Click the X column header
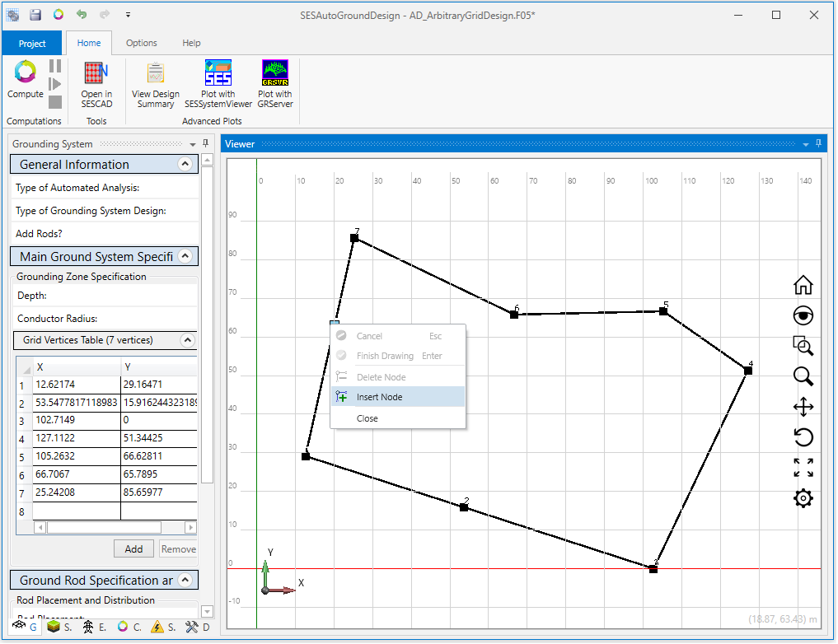Image resolution: width=838 pixels, height=644 pixels. 77,366
